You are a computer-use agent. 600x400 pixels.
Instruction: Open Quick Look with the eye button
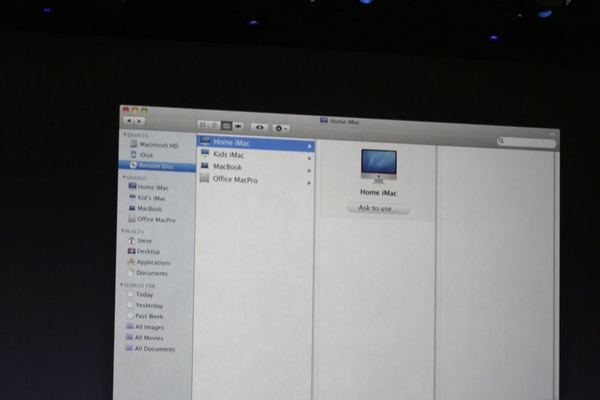click(259, 127)
